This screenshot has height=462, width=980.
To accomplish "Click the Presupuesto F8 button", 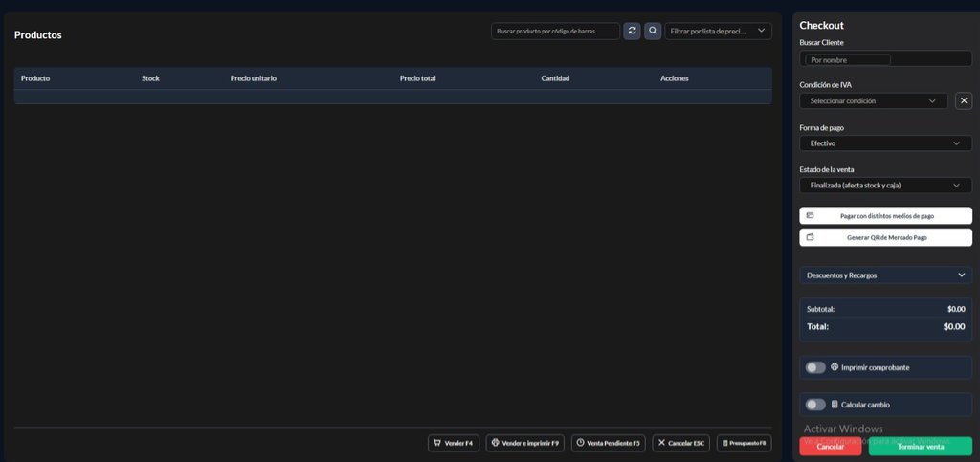I will point(744,443).
